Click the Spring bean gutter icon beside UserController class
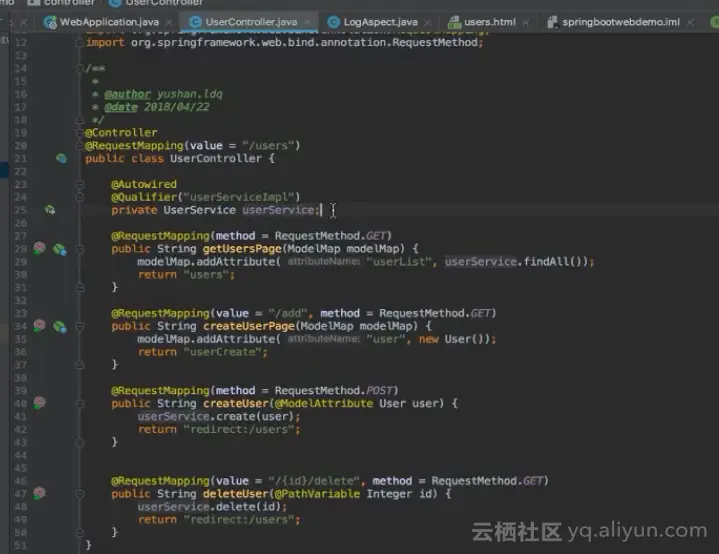The image size is (719, 554). click(x=61, y=158)
